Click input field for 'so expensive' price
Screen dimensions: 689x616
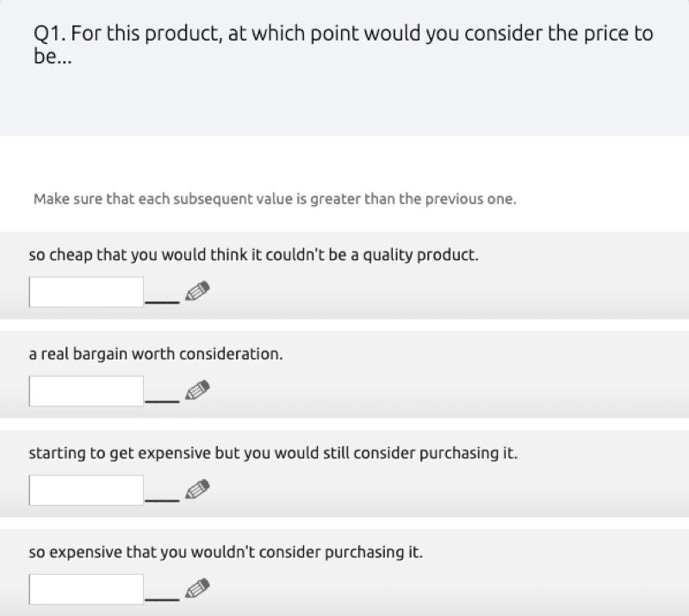click(86, 588)
